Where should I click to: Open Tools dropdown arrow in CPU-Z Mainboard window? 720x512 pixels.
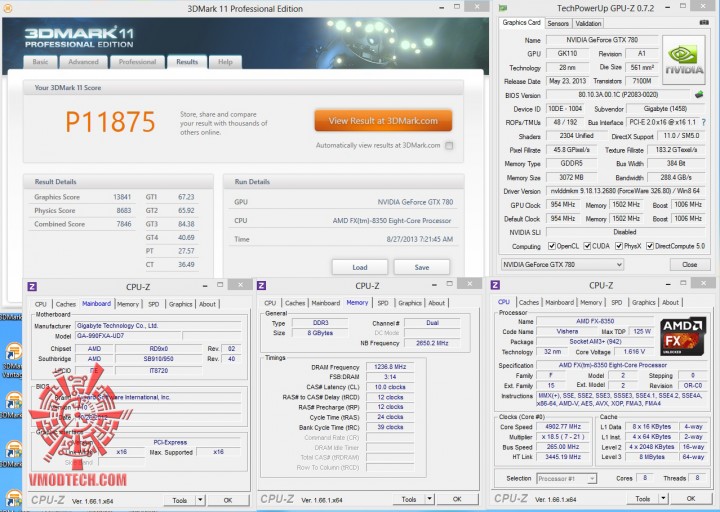(200, 500)
